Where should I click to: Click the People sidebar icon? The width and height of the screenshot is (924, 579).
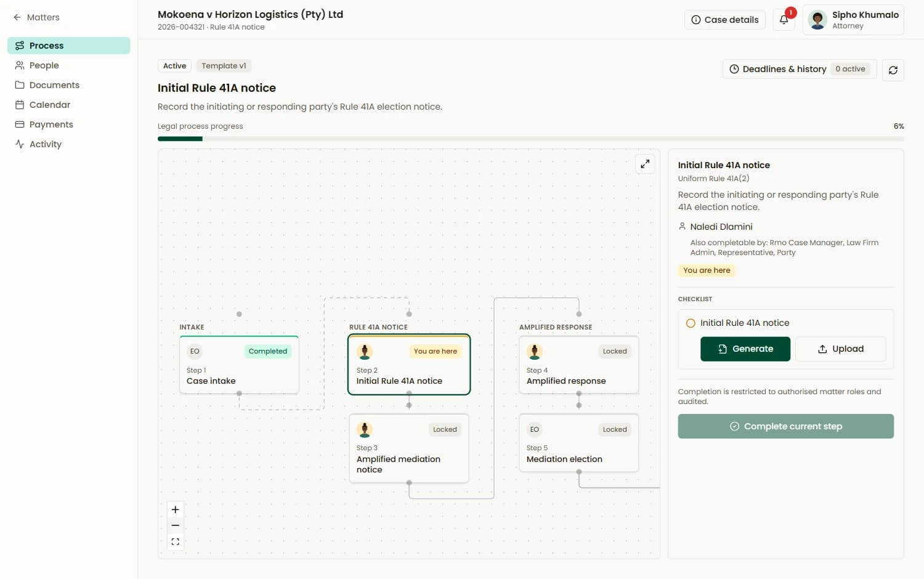[x=20, y=65]
